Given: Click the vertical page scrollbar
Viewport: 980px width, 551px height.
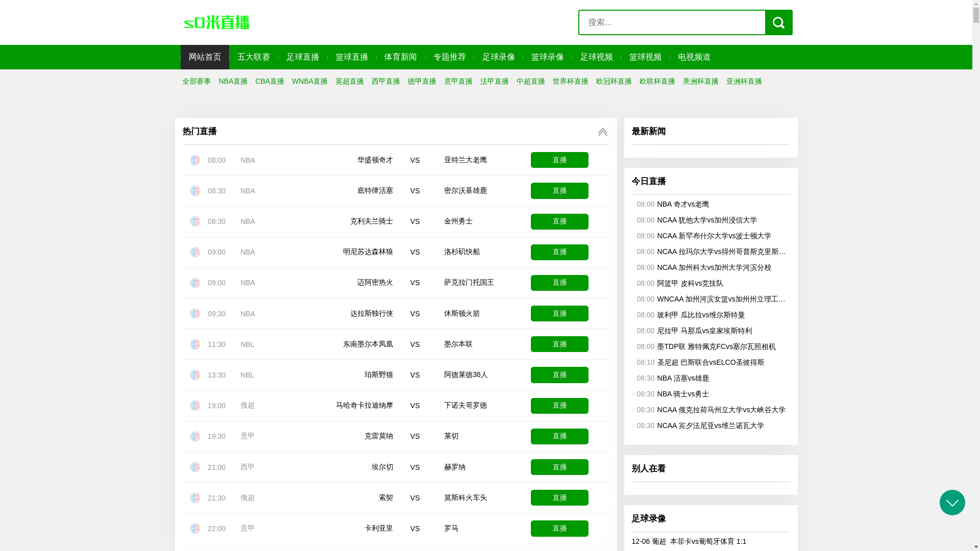Looking at the screenshot, I should click(976, 275).
